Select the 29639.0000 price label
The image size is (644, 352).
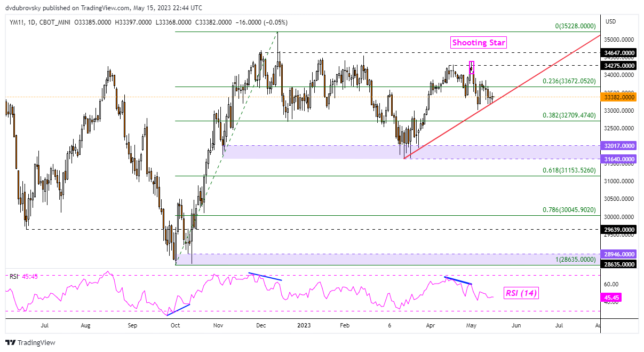[x=618, y=229]
